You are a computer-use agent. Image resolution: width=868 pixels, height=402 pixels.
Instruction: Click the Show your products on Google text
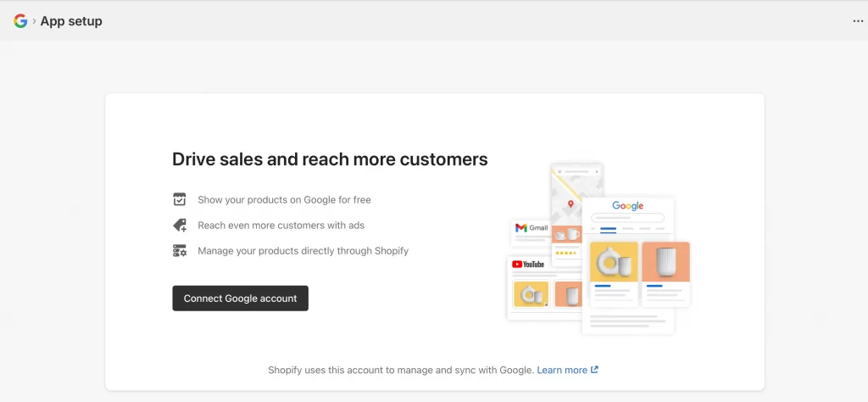(x=284, y=200)
